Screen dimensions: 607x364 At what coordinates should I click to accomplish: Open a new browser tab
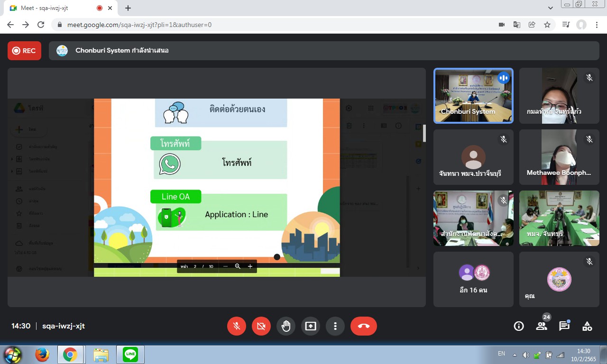[128, 8]
